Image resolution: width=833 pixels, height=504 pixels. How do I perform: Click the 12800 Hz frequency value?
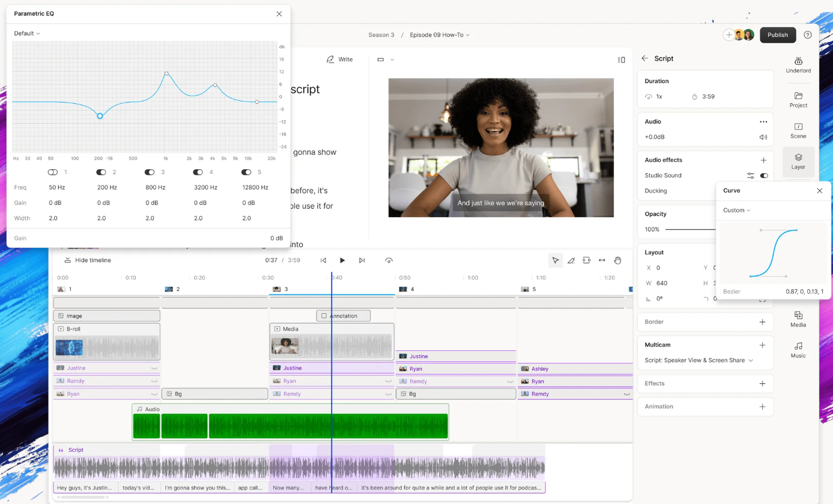[x=255, y=187]
